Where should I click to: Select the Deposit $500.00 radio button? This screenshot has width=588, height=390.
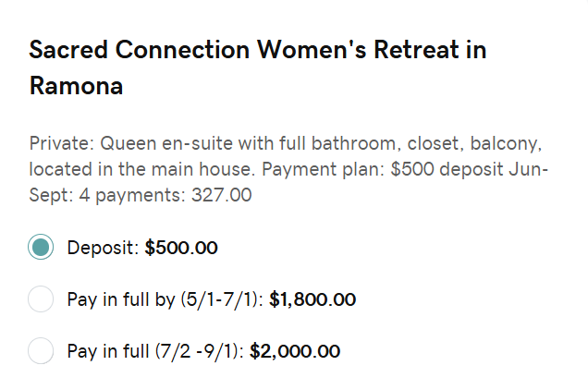click(41, 247)
